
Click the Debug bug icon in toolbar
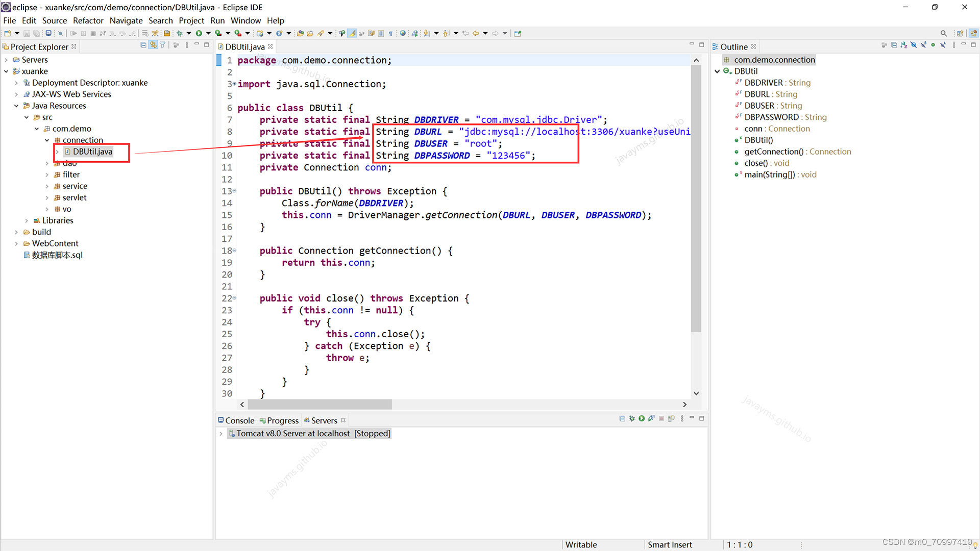180,33
